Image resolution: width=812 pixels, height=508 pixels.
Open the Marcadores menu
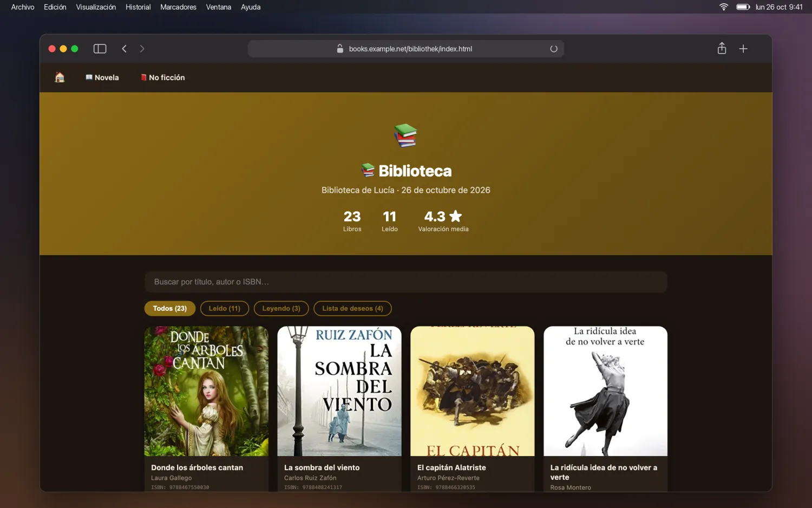point(178,7)
